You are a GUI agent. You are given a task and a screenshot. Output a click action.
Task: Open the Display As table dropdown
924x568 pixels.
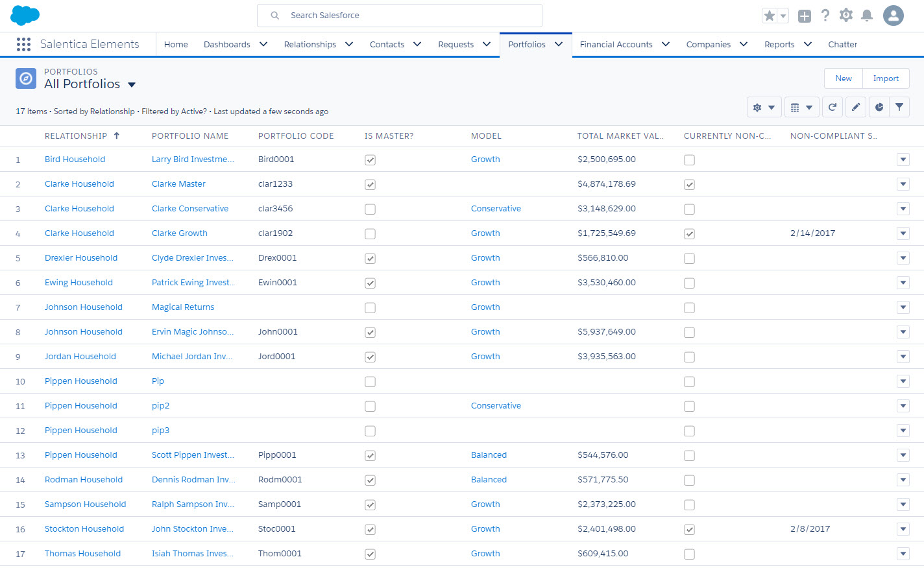(801, 108)
